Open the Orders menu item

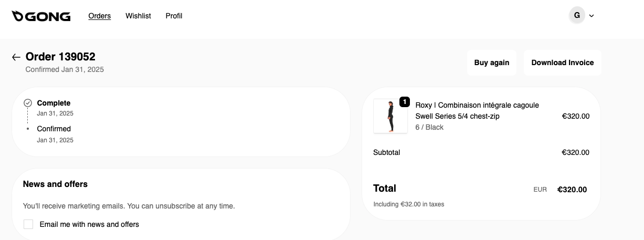click(100, 16)
